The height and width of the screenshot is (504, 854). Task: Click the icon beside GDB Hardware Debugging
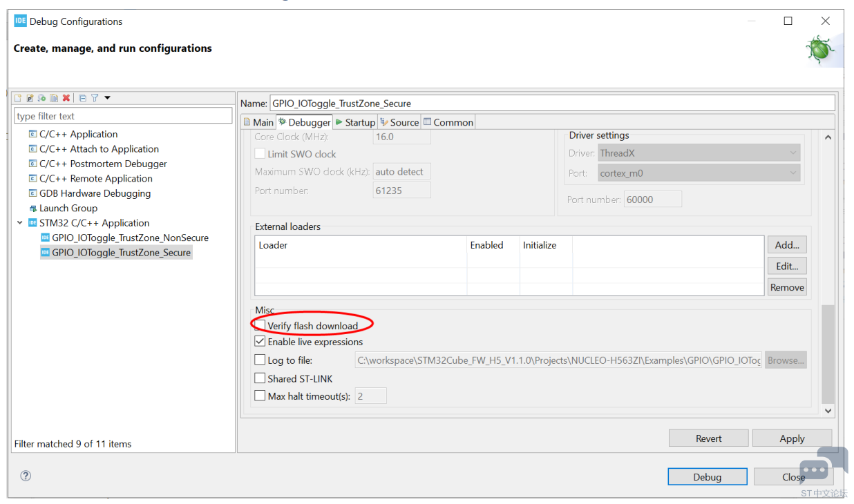coord(32,193)
